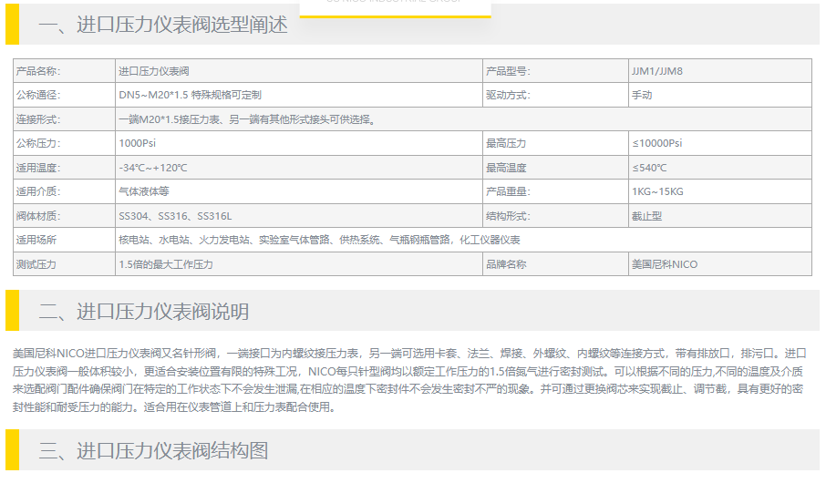Click the heading 一、进口压力仪表阀选型阐述
This screenshot has width=826, height=504.
(163, 26)
